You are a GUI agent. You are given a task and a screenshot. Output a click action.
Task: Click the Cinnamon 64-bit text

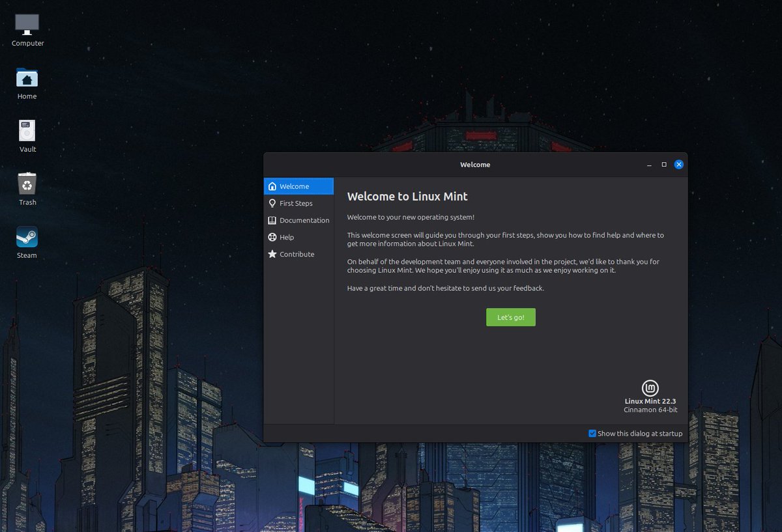(x=650, y=410)
